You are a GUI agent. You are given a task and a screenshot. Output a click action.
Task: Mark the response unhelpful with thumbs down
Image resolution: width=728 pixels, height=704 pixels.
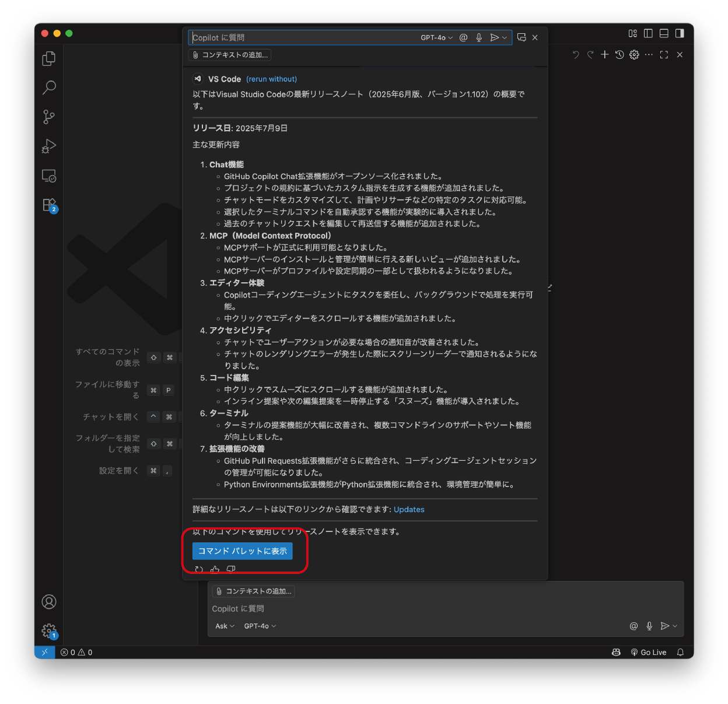tap(231, 569)
